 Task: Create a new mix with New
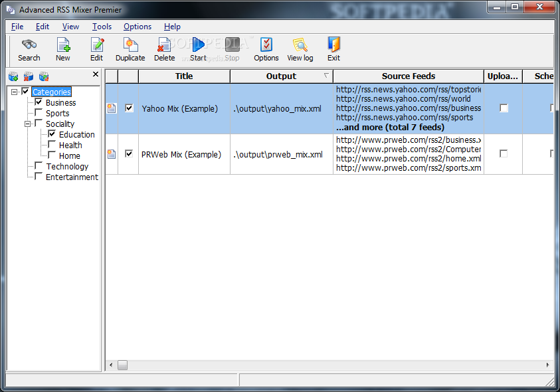tap(63, 49)
